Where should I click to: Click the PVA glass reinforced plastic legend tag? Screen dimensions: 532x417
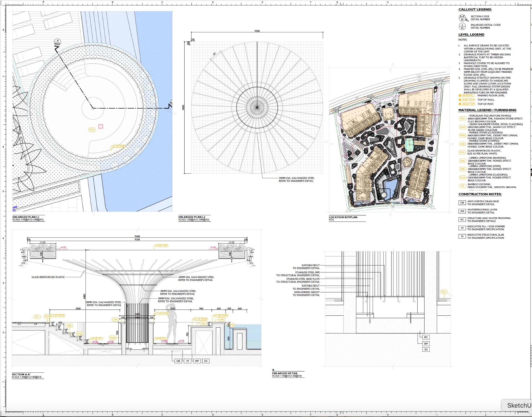pyautogui.click(x=462, y=152)
